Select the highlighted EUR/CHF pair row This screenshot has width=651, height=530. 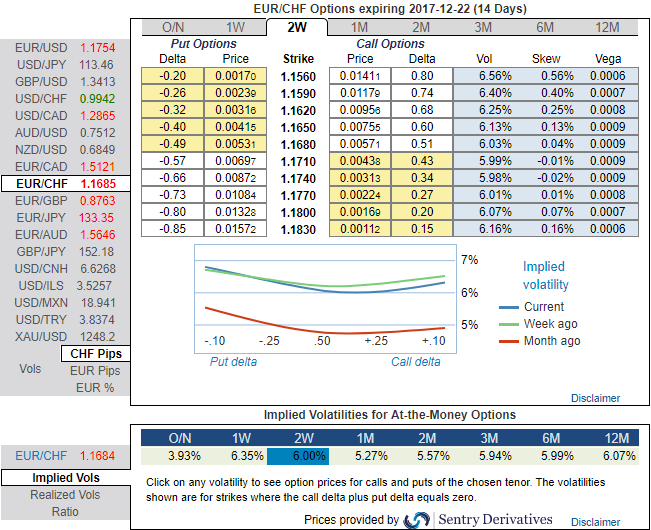pyautogui.click(x=66, y=183)
